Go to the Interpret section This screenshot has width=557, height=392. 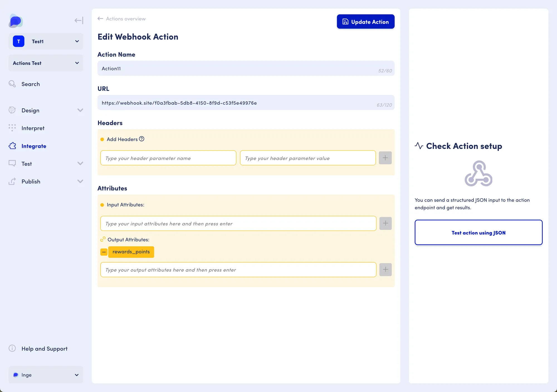tap(33, 128)
